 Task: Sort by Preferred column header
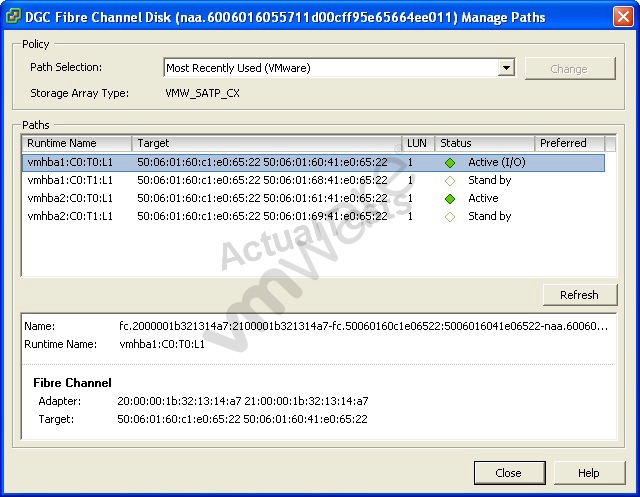pyautogui.click(x=569, y=143)
